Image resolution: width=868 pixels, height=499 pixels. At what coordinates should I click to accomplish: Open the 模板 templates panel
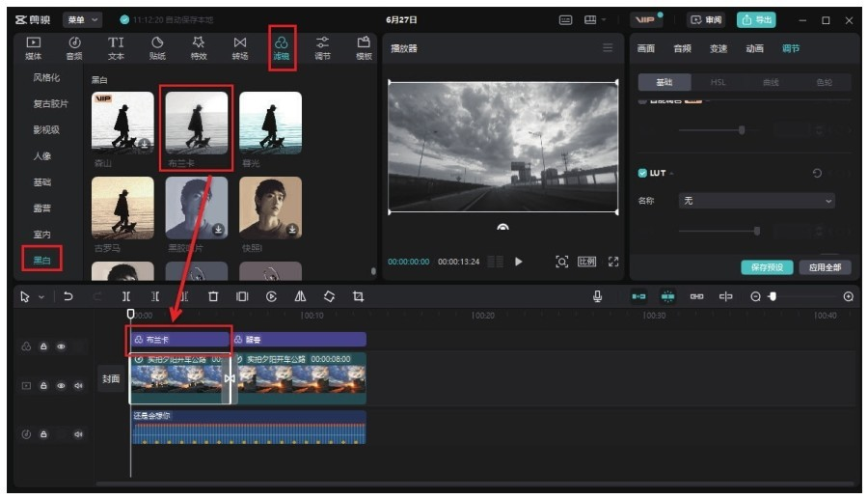coord(364,48)
